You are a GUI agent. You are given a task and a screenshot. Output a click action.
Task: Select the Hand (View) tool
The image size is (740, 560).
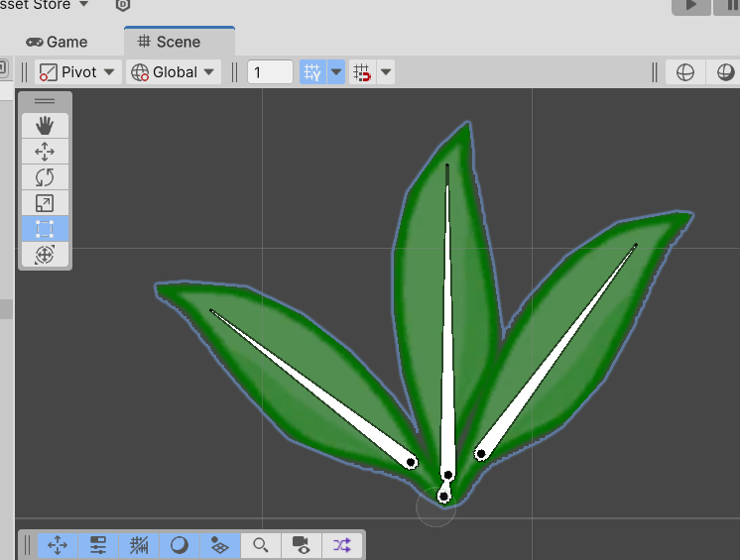click(x=45, y=126)
